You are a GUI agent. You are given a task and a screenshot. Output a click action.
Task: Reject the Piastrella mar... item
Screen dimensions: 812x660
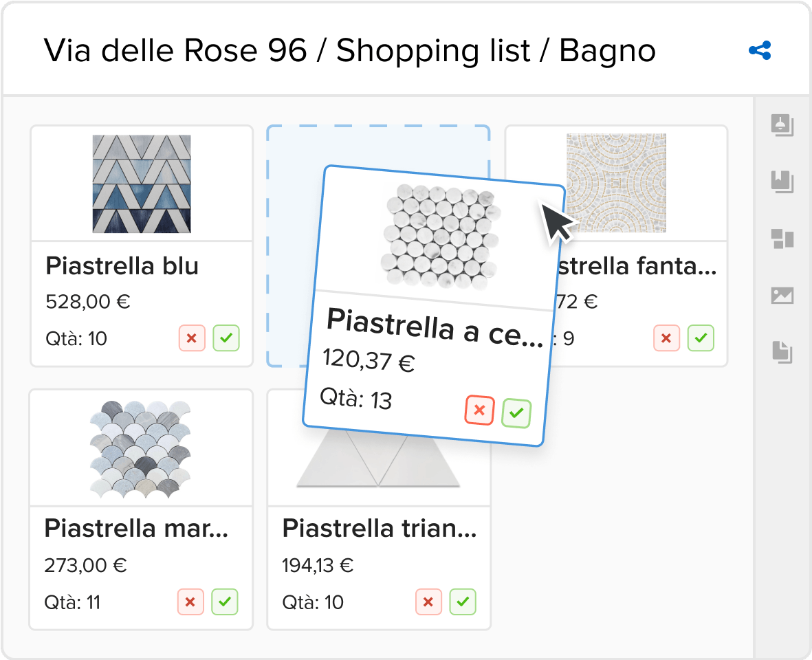(x=190, y=602)
